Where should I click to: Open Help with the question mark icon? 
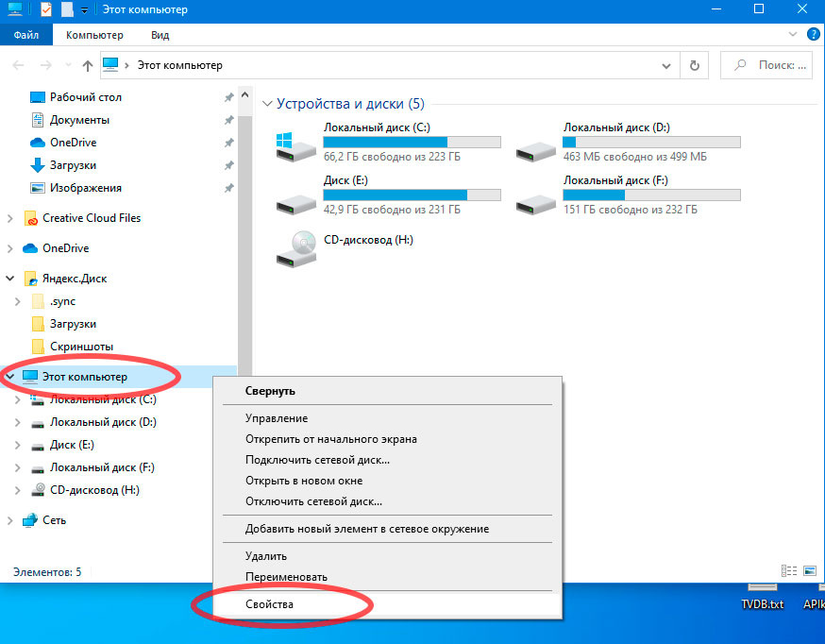point(813,35)
